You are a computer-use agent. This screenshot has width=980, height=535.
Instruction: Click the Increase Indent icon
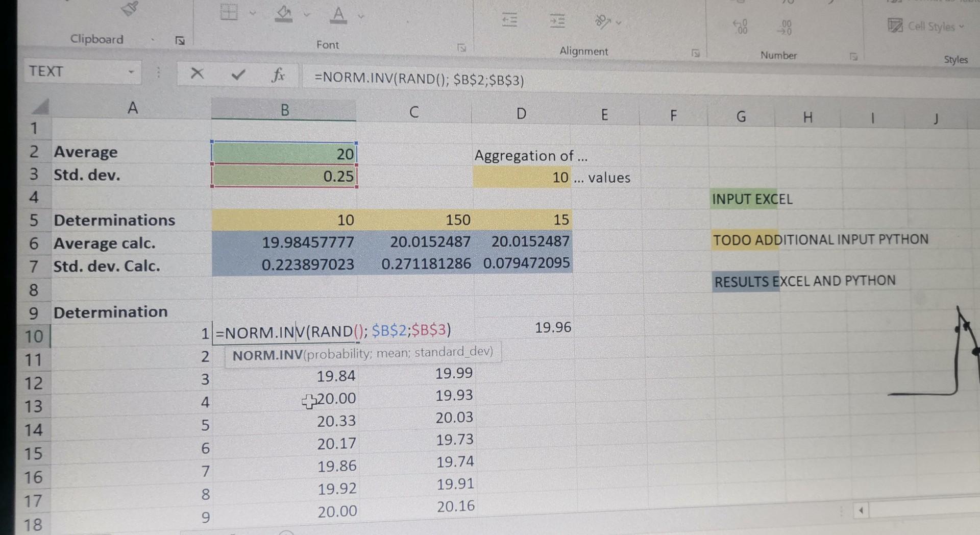(x=557, y=21)
